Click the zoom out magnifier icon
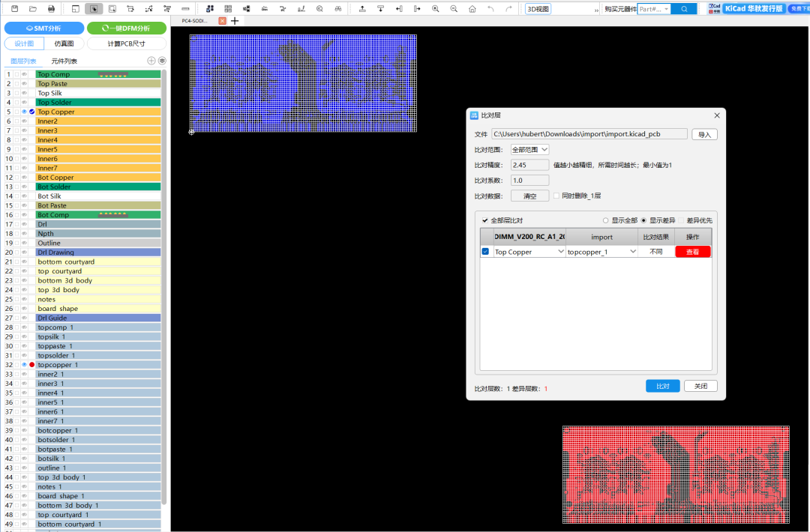The image size is (810, 532). pyautogui.click(x=454, y=9)
